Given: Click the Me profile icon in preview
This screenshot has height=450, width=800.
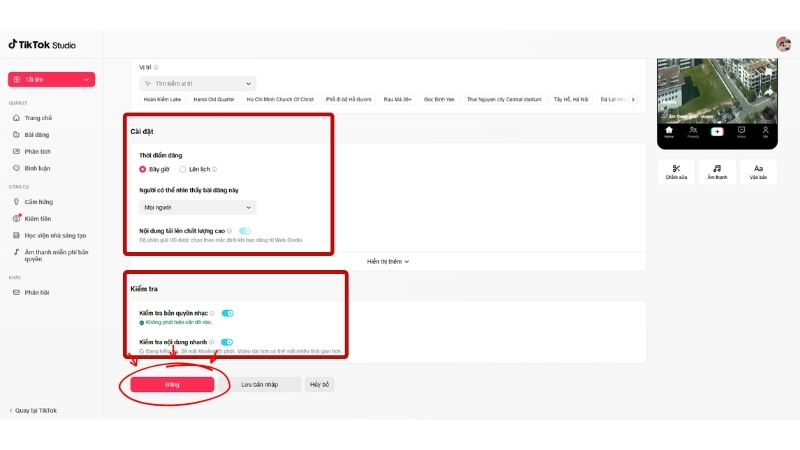Looking at the screenshot, I should pyautogui.click(x=765, y=133).
